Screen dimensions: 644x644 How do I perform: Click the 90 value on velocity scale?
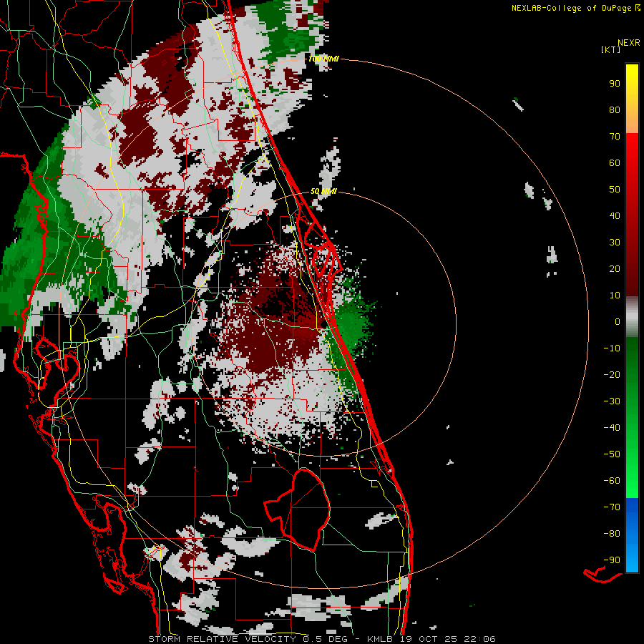[x=615, y=84]
